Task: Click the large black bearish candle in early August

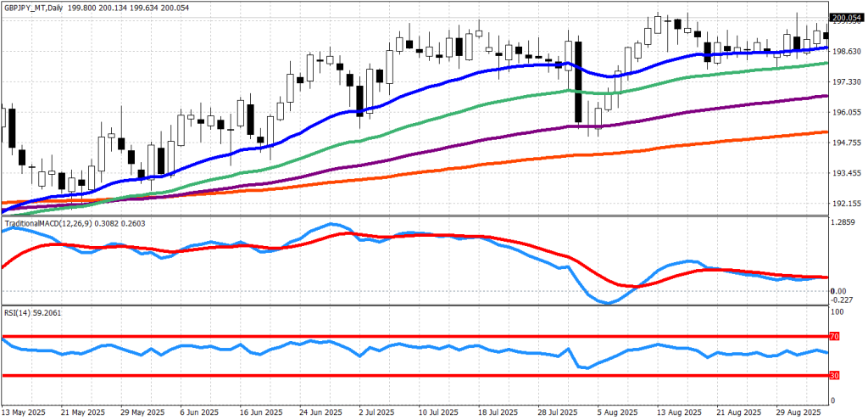Action: (578, 81)
